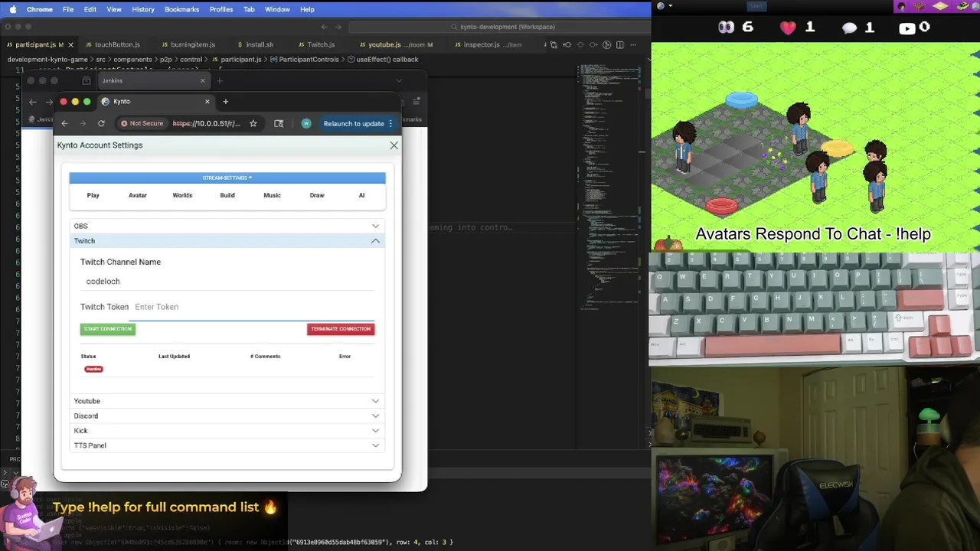980x551 pixels.
Task: Focus the Twitch Token input field
Action: tap(253, 307)
